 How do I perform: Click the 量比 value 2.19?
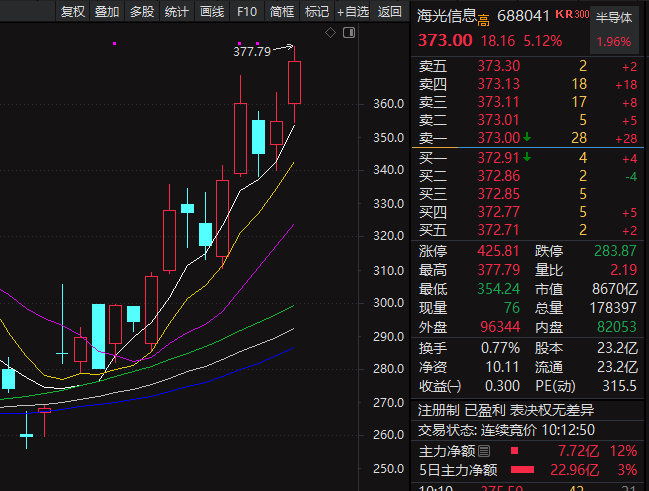pos(623,270)
